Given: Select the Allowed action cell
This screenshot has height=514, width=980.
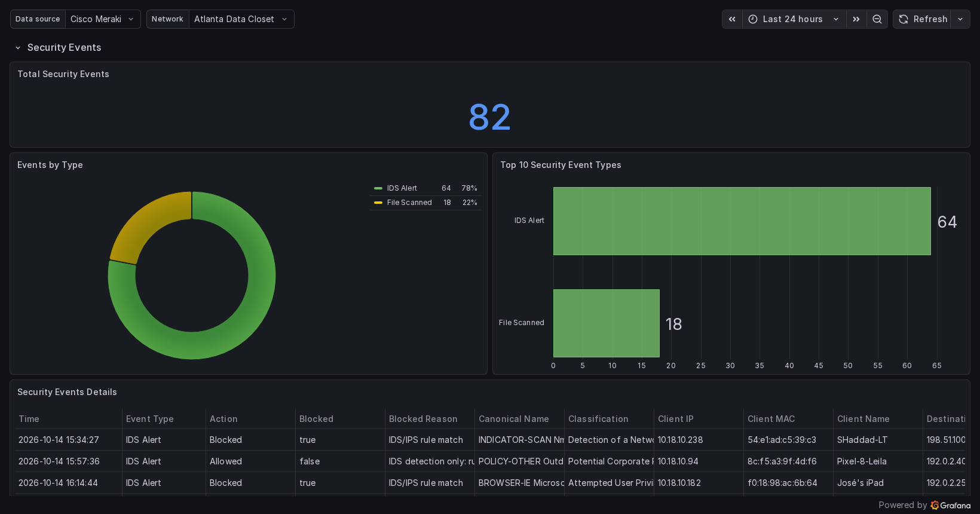Looking at the screenshot, I should click(251, 461).
